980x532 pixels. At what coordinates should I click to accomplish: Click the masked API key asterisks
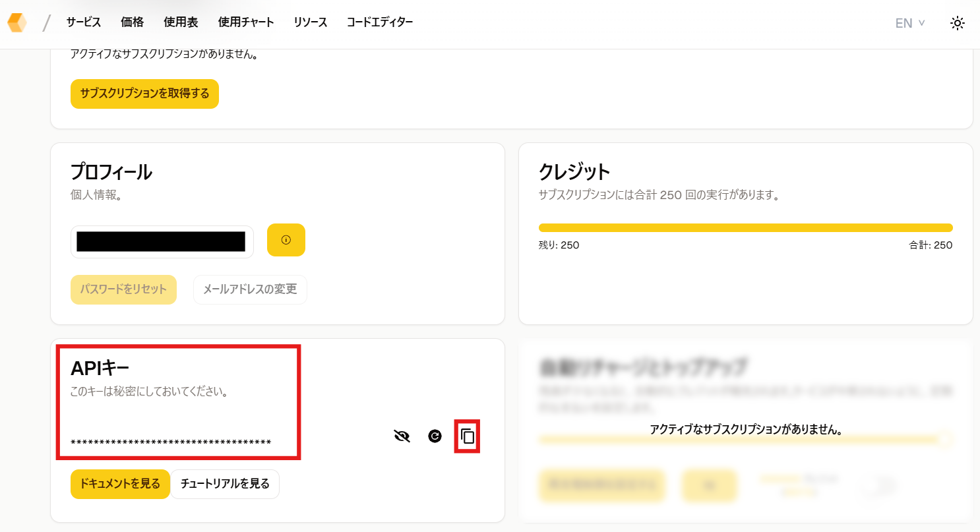pyautogui.click(x=171, y=442)
